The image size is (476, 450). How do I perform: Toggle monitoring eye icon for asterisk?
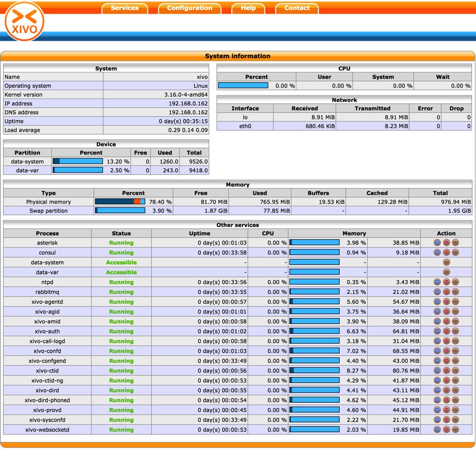pyautogui.click(x=455, y=242)
